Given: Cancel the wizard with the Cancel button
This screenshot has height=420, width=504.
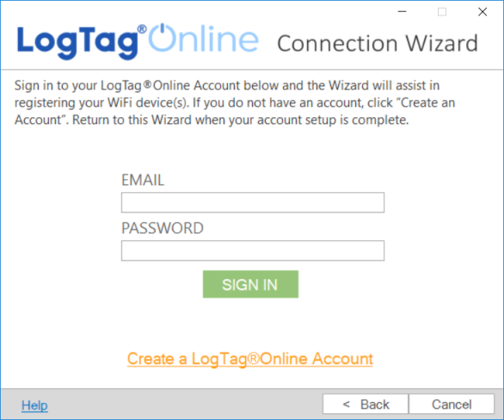Looking at the screenshot, I should 452,404.
